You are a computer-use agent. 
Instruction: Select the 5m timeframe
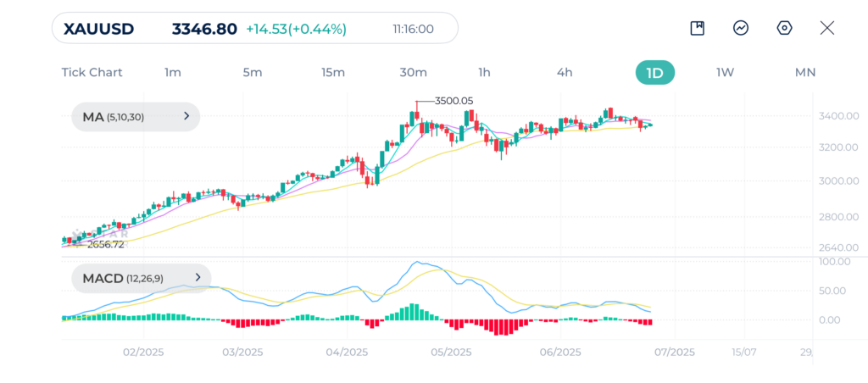point(253,72)
